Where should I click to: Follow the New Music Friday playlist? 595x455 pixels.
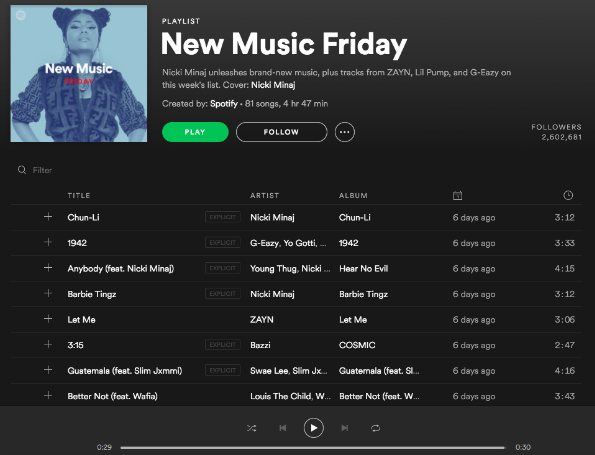tap(281, 132)
